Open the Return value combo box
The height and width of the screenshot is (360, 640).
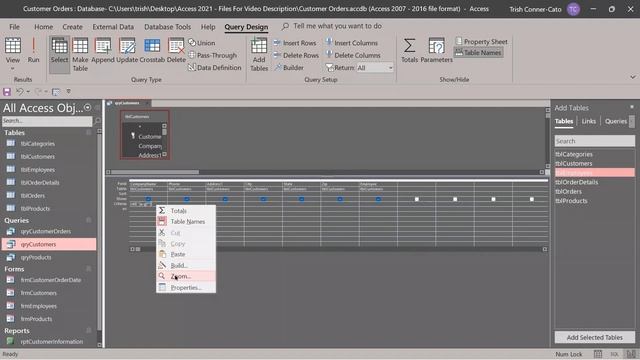(x=375, y=68)
